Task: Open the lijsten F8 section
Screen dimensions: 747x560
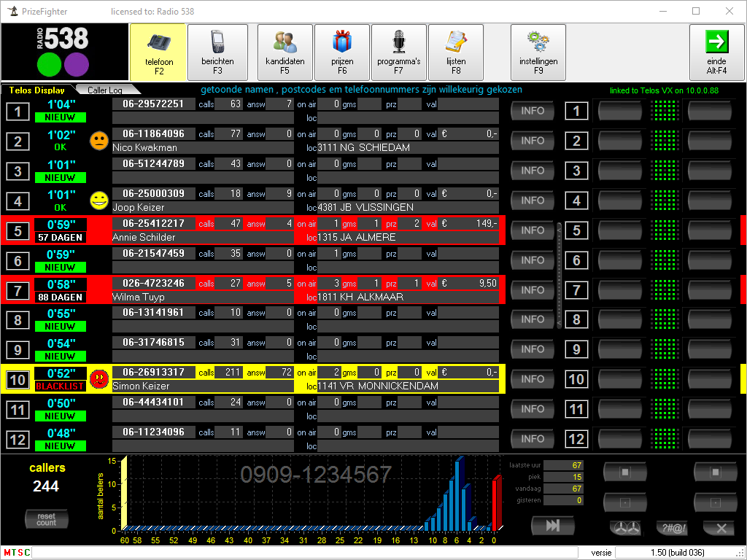Action: pos(455,52)
